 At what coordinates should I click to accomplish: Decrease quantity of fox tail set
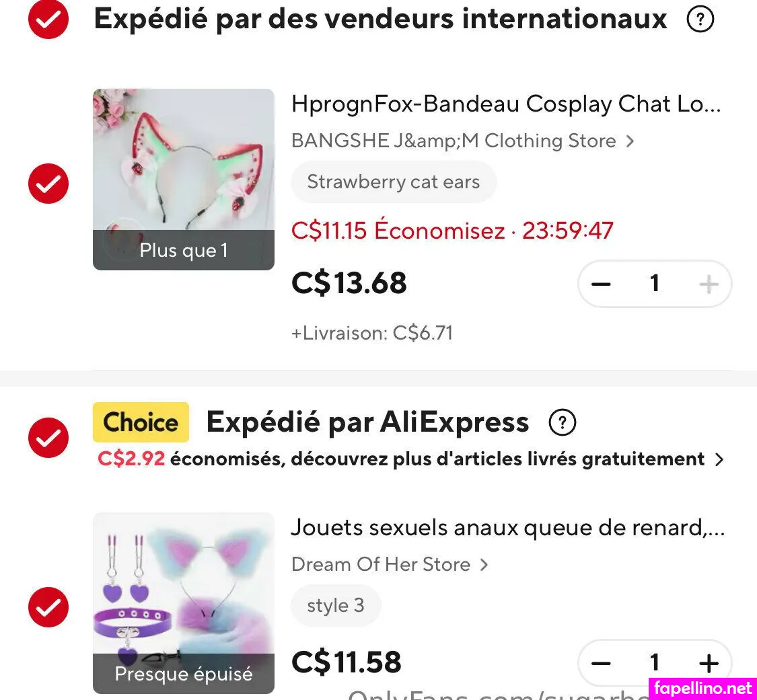pyautogui.click(x=601, y=664)
